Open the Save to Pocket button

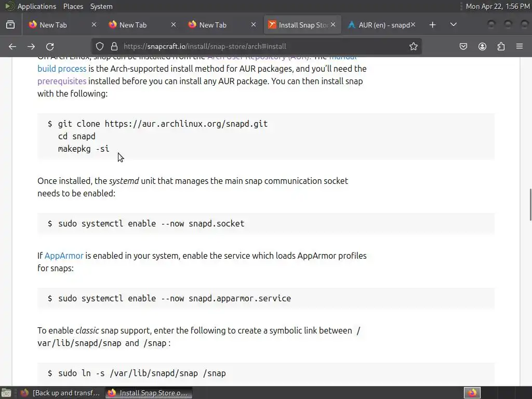point(463,46)
